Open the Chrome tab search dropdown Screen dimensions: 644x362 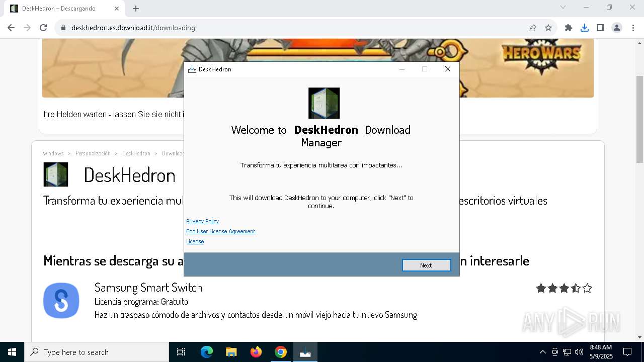click(x=563, y=7)
